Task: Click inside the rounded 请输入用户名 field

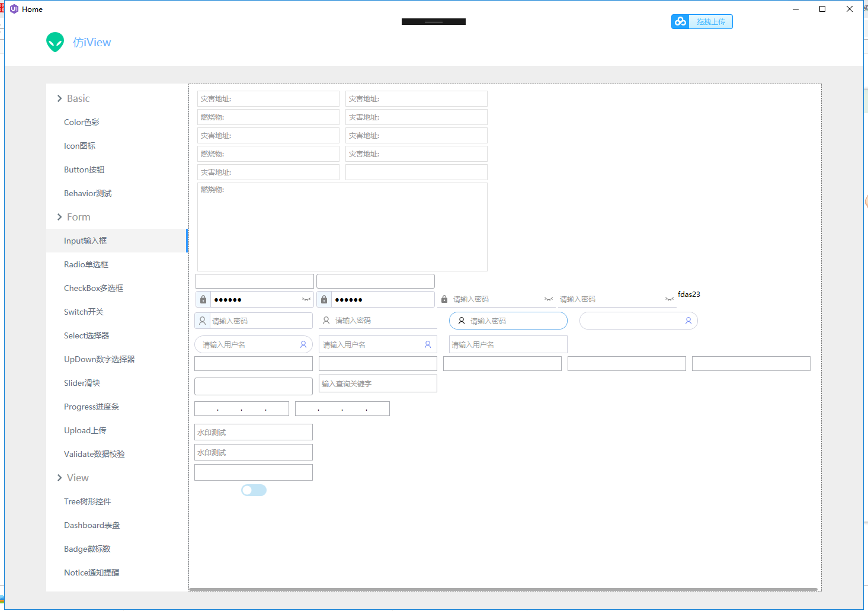Action: coord(254,344)
